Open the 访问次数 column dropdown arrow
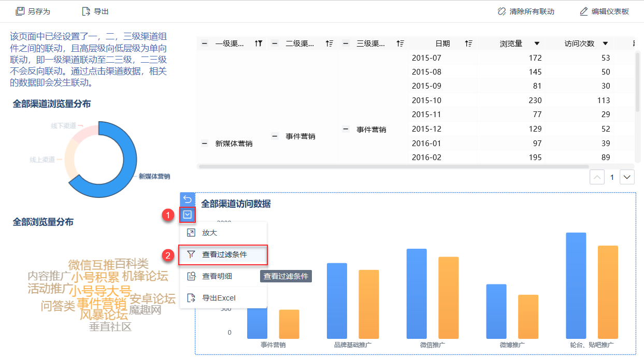644x357 pixels. coord(605,44)
